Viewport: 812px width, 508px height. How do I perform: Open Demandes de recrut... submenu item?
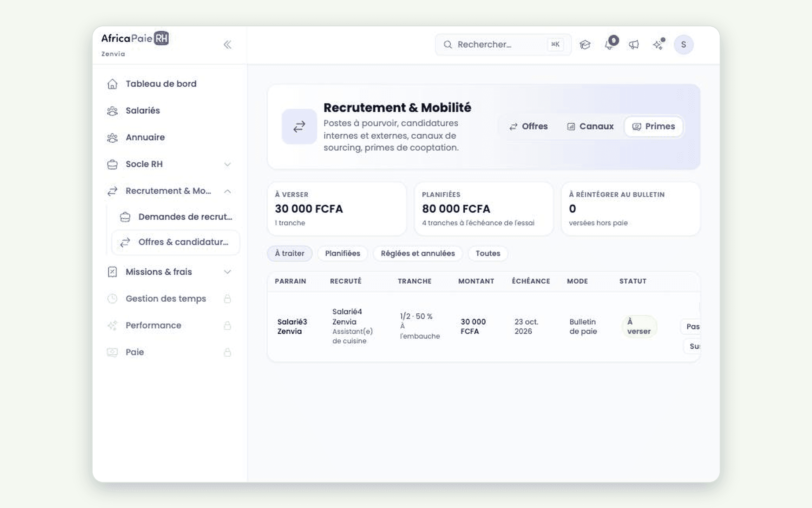176,217
